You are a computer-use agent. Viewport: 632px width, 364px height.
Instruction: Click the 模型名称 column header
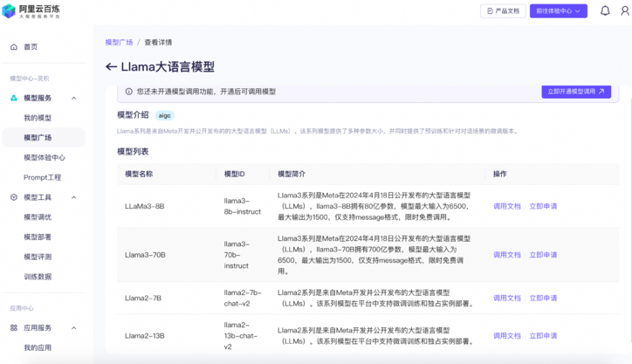pyautogui.click(x=139, y=174)
